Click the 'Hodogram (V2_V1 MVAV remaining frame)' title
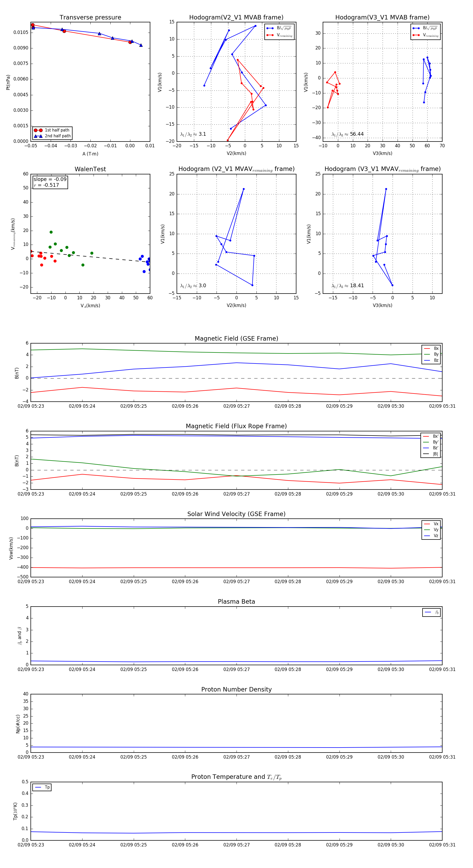 coord(236,169)
